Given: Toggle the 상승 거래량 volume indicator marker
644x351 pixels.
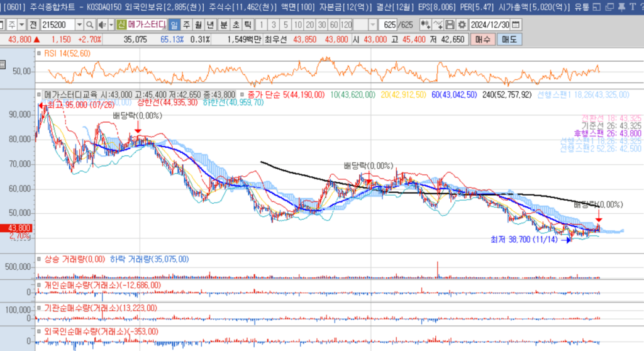Looking at the screenshot, I should [x=39, y=259].
